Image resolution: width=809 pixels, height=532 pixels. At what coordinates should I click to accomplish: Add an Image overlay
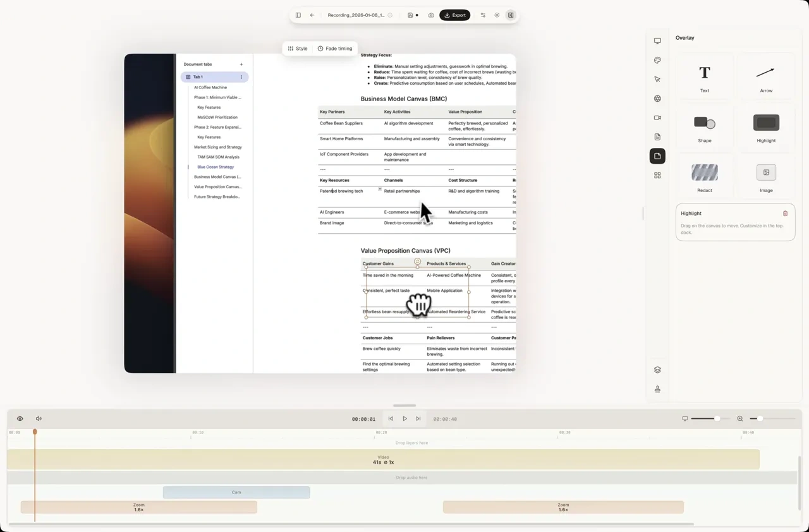(x=766, y=176)
